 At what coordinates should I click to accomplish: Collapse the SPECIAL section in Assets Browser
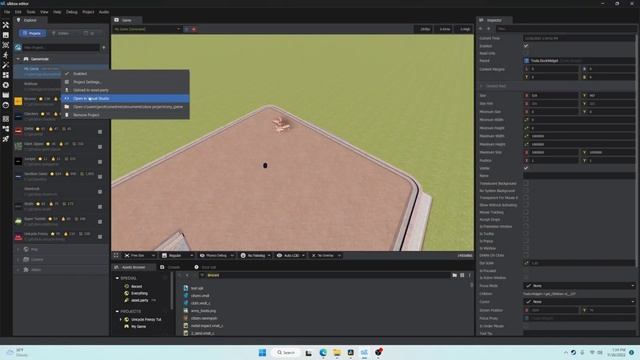tap(117, 278)
